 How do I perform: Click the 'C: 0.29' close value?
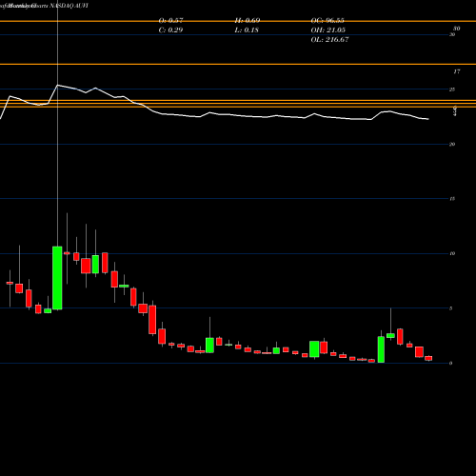pos(170,30)
